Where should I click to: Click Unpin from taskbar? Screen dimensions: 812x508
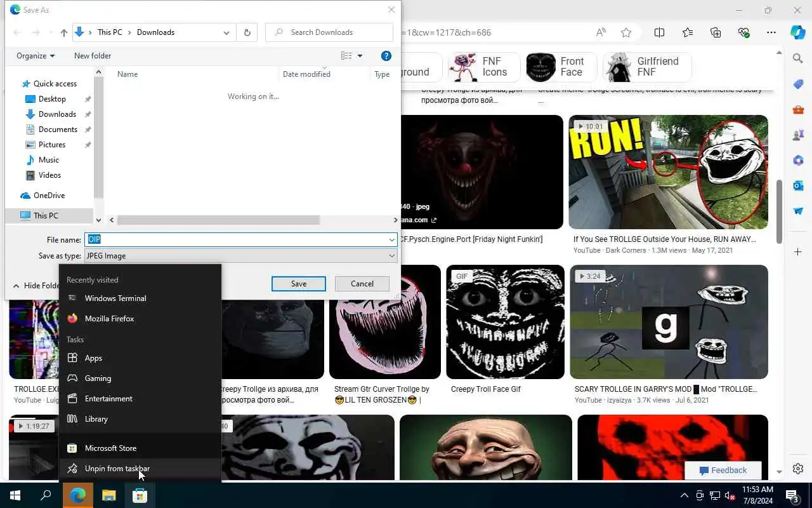coord(140,469)
